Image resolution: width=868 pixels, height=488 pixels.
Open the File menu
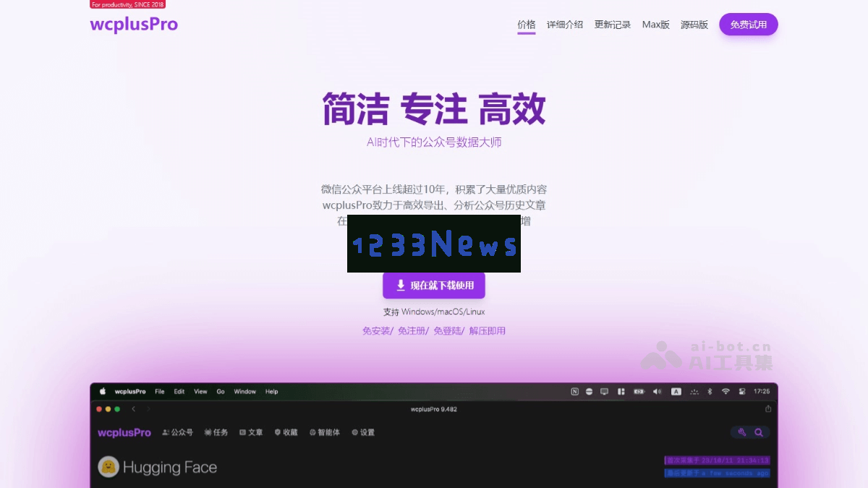160,392
